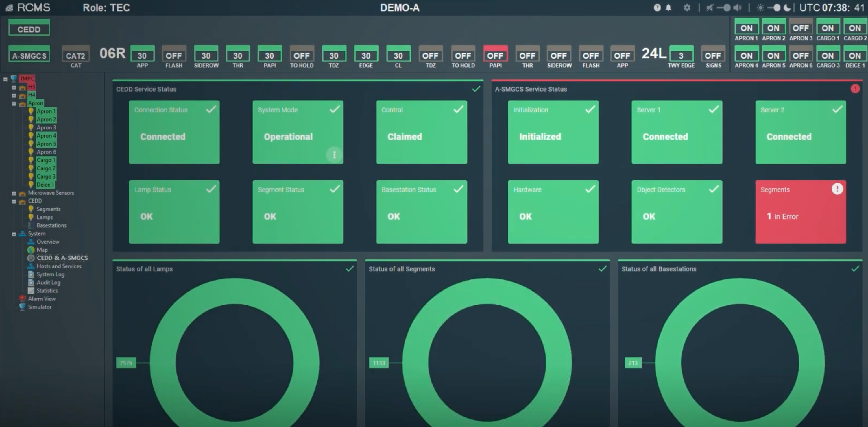The width and height of the screenshot is (868, 427).
Task: Click CEDD Service Status checkmark icon
Action: pos(476,89)
